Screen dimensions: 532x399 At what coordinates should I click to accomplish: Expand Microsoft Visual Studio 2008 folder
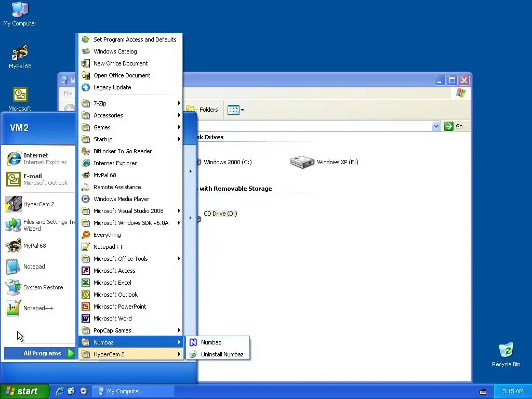click(x=130, y=211)
